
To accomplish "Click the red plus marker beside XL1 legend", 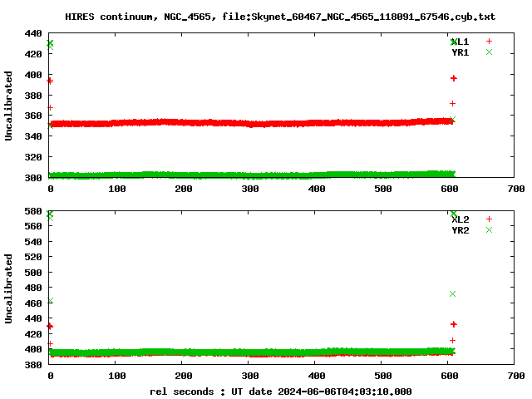I will click(489, 42).
